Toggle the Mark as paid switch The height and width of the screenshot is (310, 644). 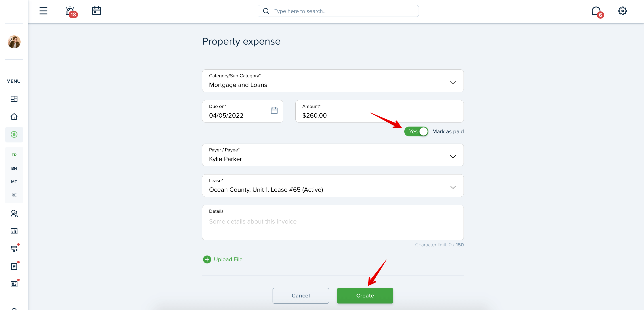coord(416,131)
